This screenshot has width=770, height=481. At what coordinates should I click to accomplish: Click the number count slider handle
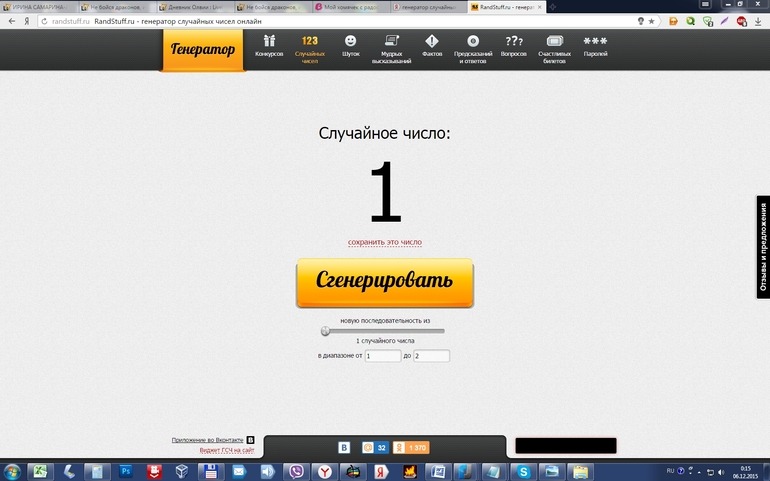pos(325,330)
